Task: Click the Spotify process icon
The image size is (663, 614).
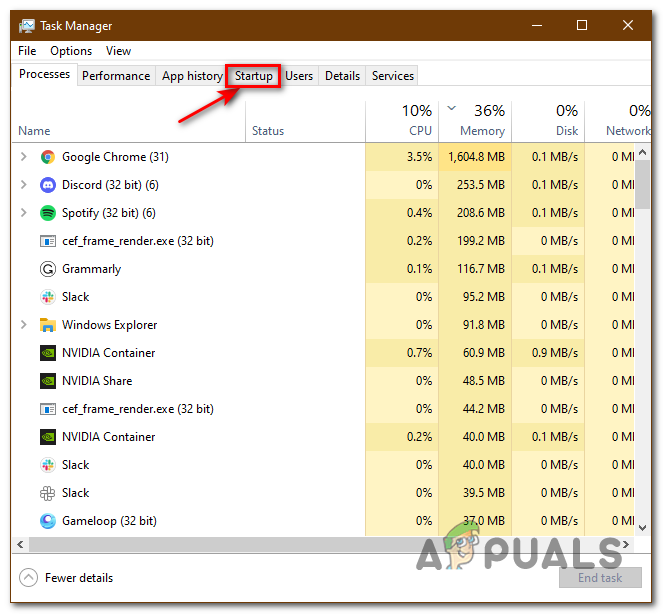Action: coord(48,213)
